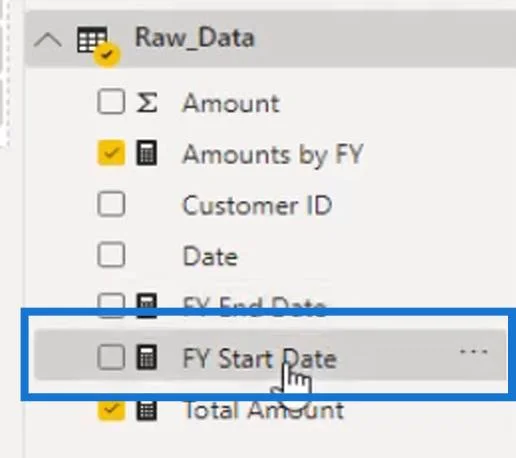Select the Amount field label
This screenshot has height=458, width=516.
click(x=231, y=103)
